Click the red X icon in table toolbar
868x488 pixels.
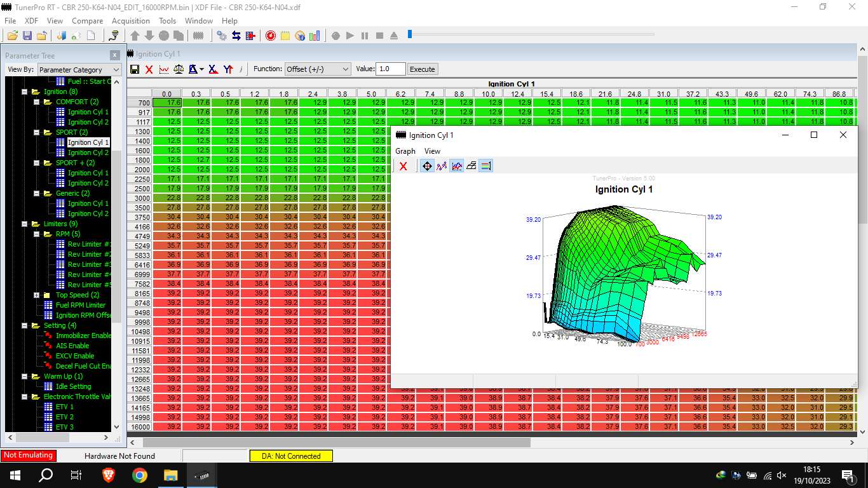(149, 69)
